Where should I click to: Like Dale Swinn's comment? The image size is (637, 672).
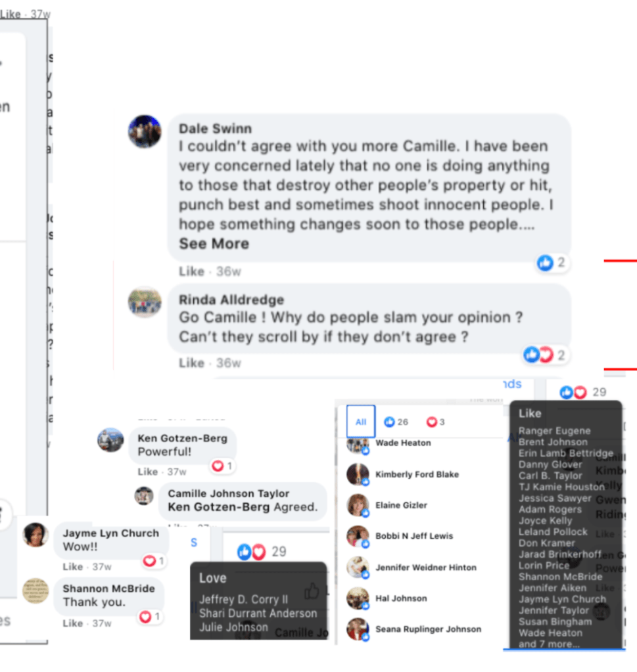click(x=191, y=271)
